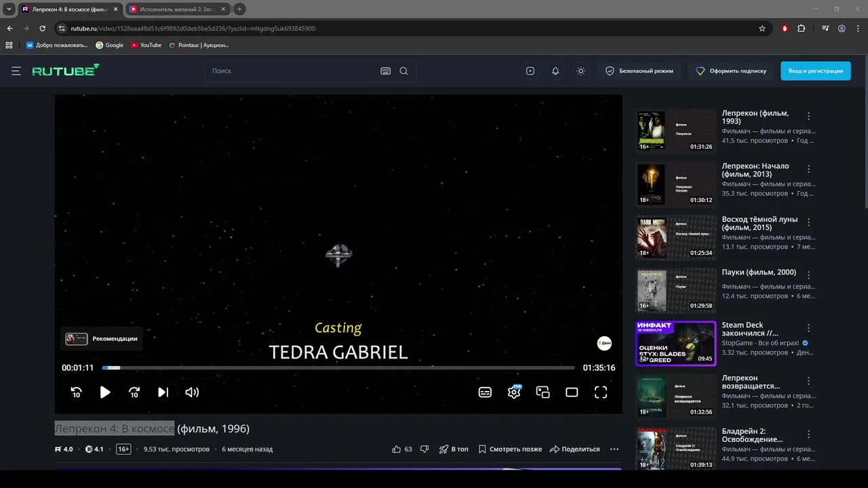This screenshot has width=868, height=488.
Task: Open the RUTUBE hamburger side menu
Action: click(16, 70)
